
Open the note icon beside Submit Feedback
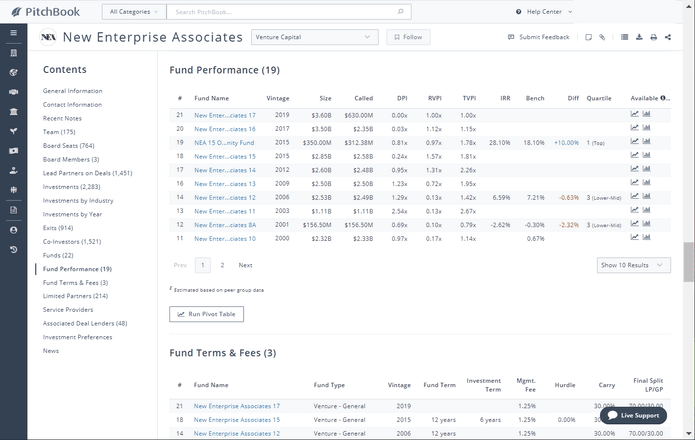[588, 37]
